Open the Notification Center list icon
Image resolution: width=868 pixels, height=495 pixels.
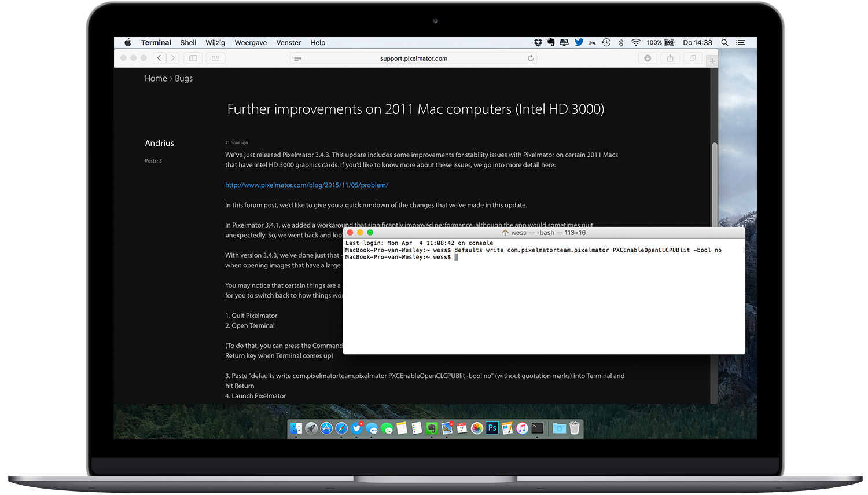tap(741, 43)
